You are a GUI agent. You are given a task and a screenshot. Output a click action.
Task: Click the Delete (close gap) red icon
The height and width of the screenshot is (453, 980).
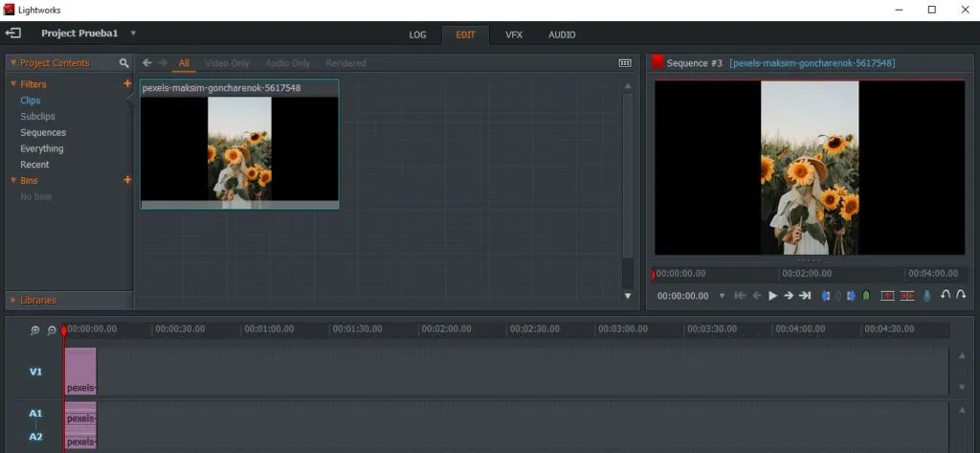point(907,295)
